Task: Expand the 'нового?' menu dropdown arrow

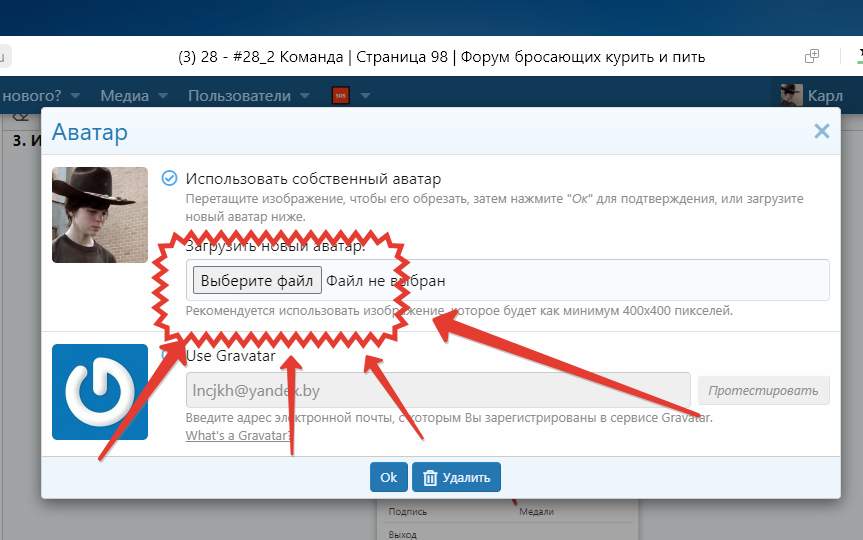Action: point(75,96)
